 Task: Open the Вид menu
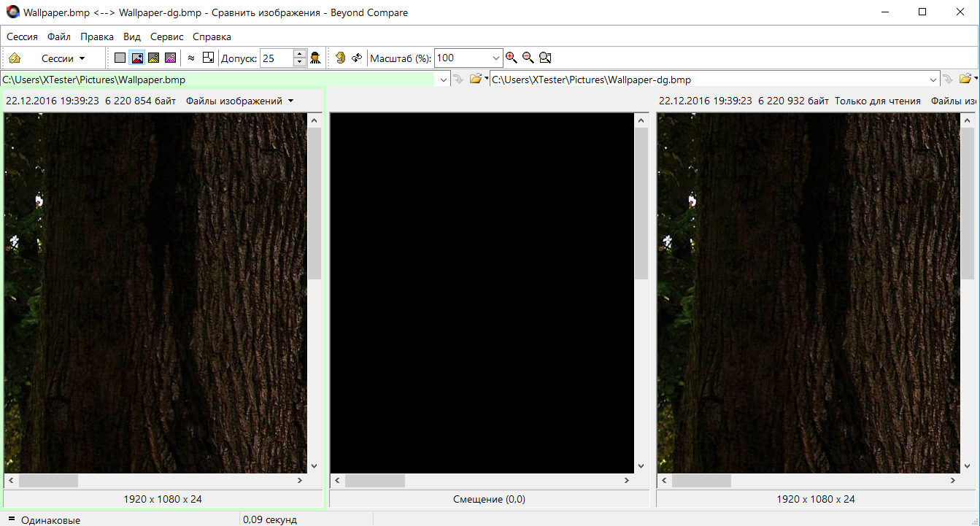tap(132, 36)
